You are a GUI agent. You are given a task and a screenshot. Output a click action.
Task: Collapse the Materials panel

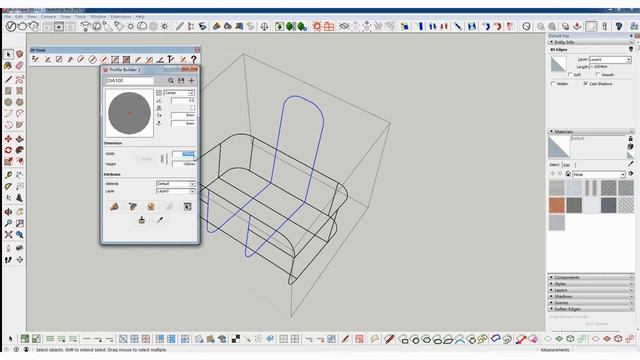click(551, 131)
